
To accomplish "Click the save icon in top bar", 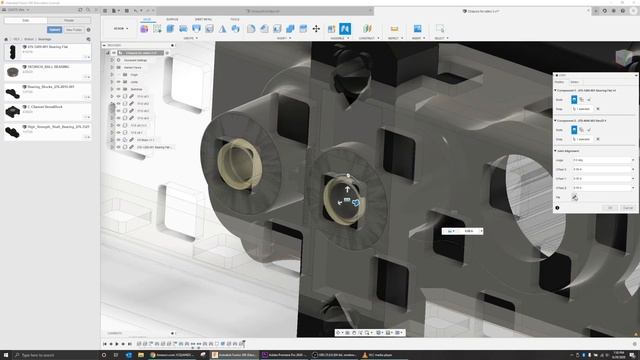I will 127,11.
